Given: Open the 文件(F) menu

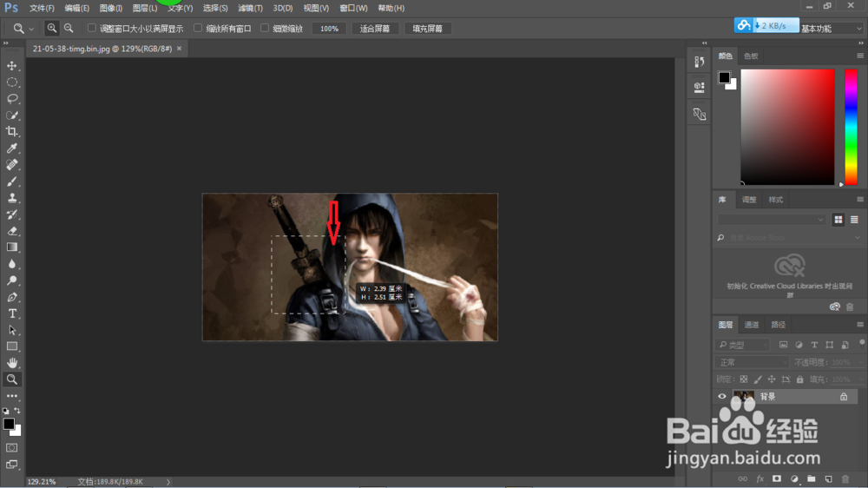Looking at the screenshot, I should pos(42,9).
